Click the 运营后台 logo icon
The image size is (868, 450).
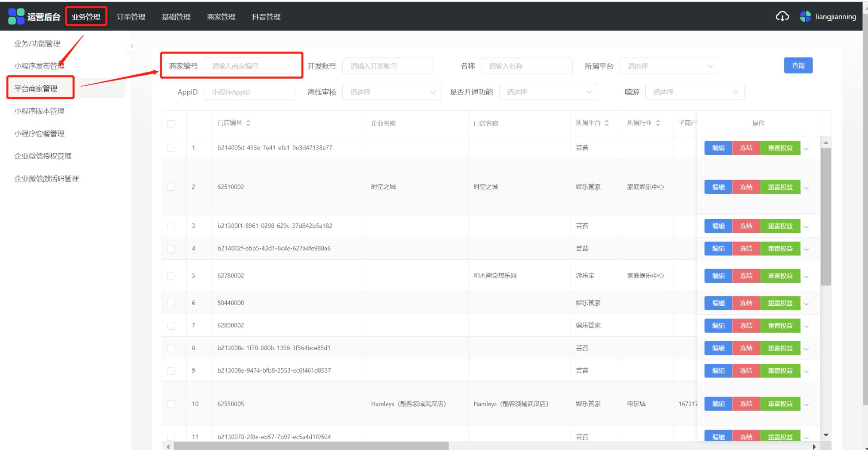tap(16, 16)
